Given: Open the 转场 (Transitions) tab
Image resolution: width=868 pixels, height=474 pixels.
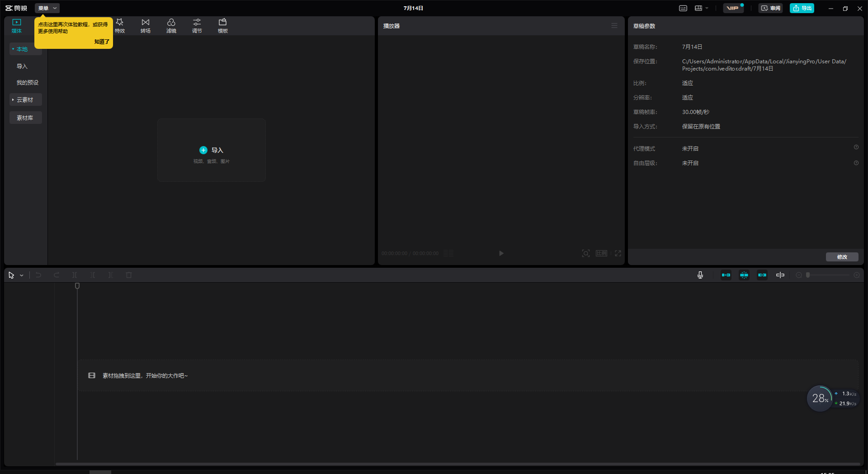Looking at the screenshot, I should click(x=146, y=26).
